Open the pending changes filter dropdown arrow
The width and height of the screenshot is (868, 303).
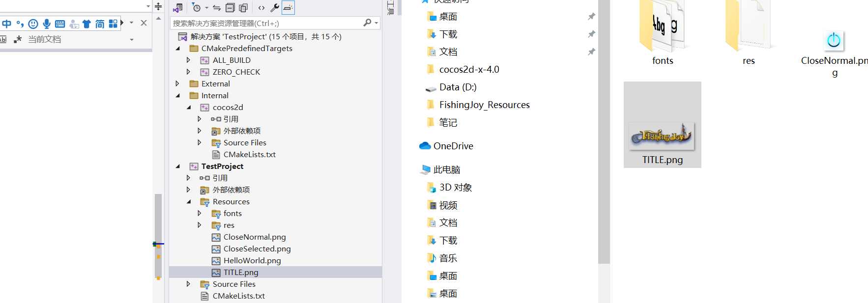pos(206,7)
